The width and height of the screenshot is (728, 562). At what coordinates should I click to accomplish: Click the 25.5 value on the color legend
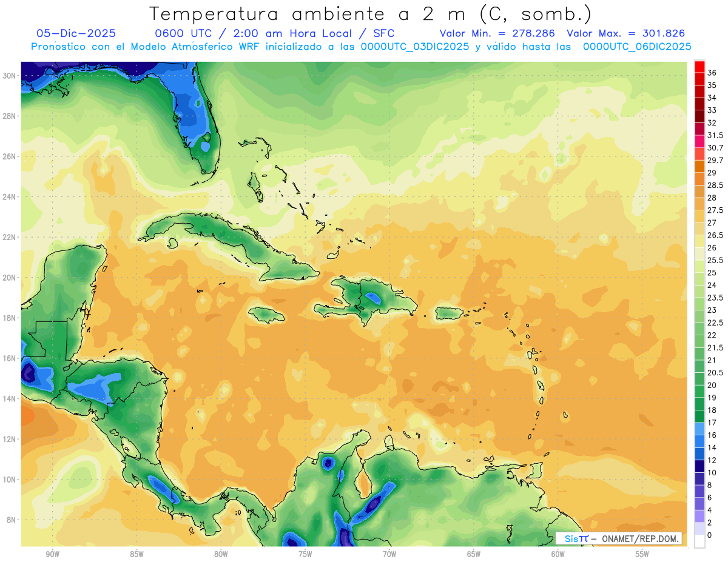coord(715,261)
